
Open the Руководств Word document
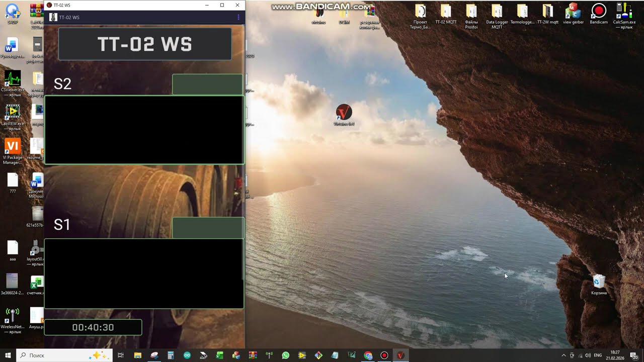[x=13, y=48]
